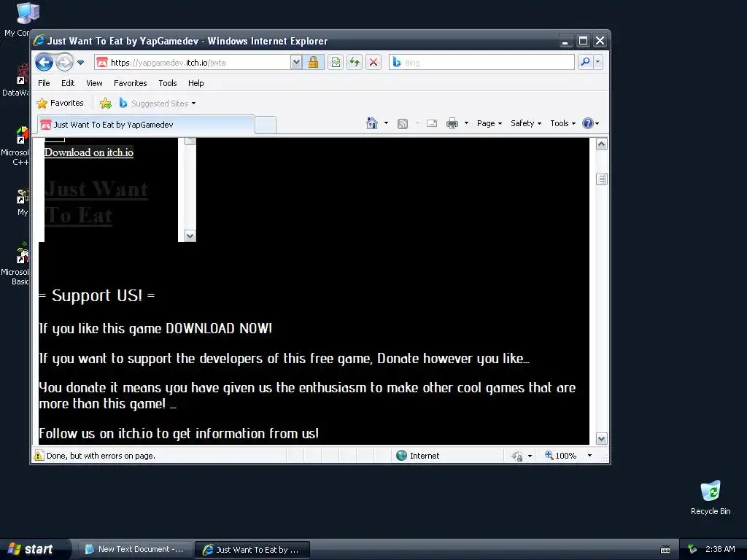Screen dimensions: 747x560
Task: Stop loading with the red X icon
Action: [x=373, y=63]
